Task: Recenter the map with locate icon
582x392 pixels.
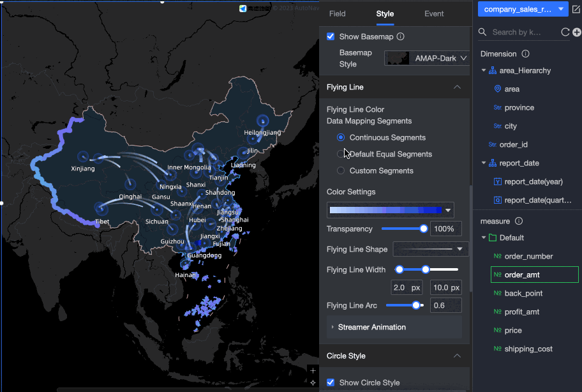Action: click(313, 382)
